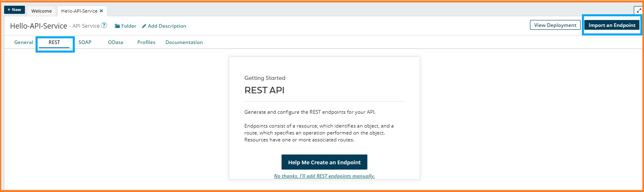Select the REST tab

coord(54,42)
